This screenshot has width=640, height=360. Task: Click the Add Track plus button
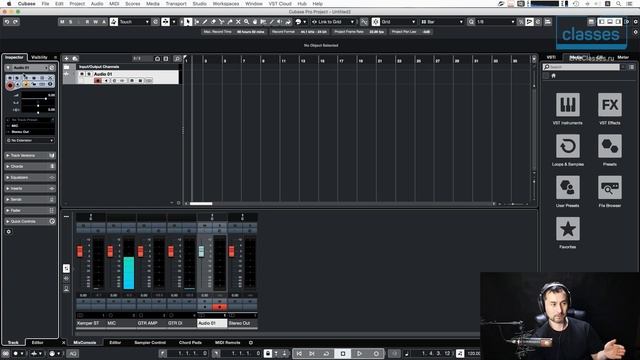click(67, 58)
